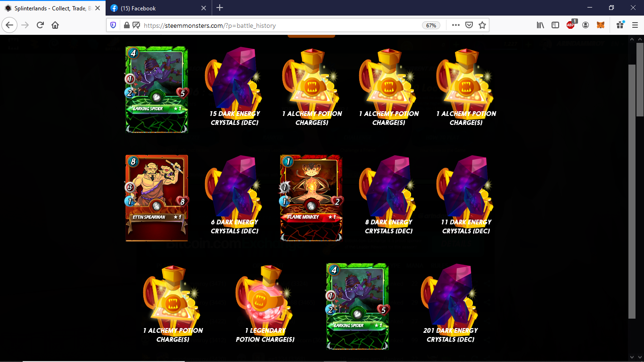Click the '15 Dark Energy Crystals (DEC)' label

[x=235, y=118]
